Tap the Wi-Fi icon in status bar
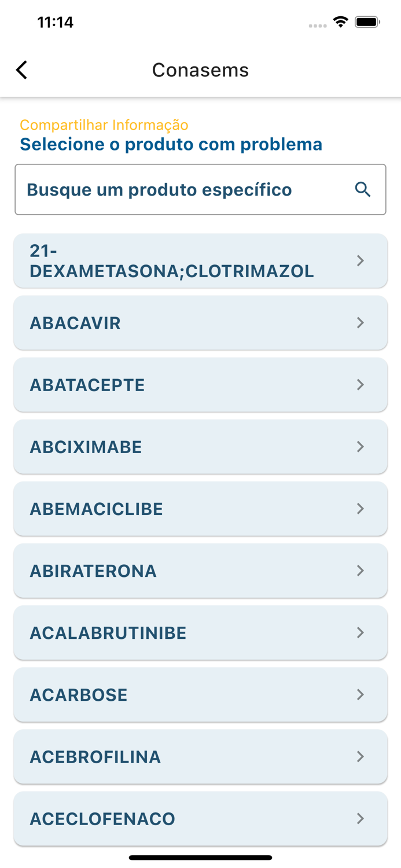The image size is (401, 868). pyautogui.click(x=340, y=21)
